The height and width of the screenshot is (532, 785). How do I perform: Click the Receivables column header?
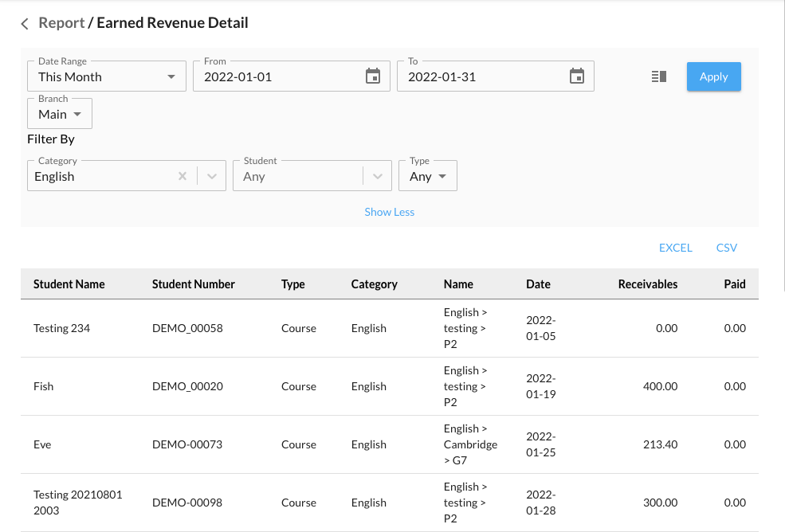[x=647, y=284]
